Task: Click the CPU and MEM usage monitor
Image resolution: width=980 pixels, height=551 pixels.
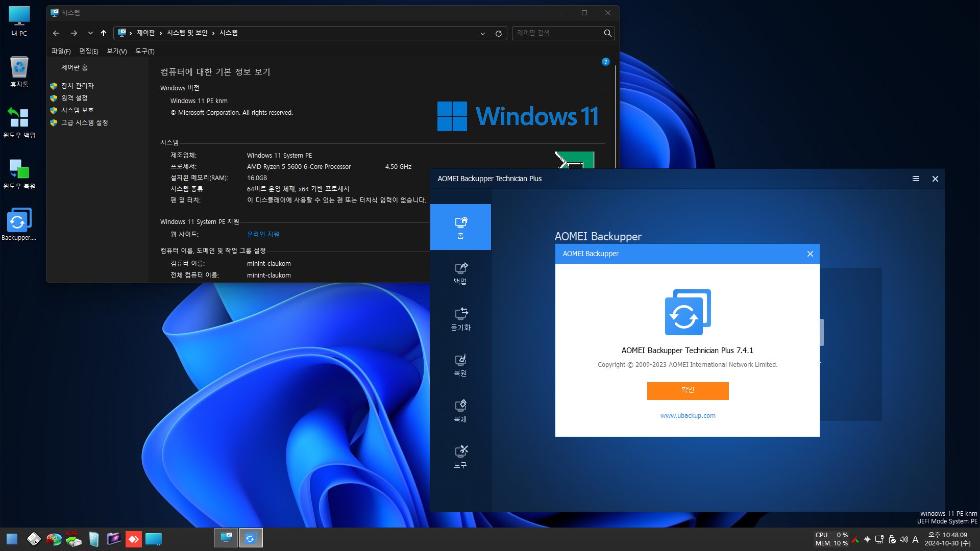Action: click(x=831, y=539)
